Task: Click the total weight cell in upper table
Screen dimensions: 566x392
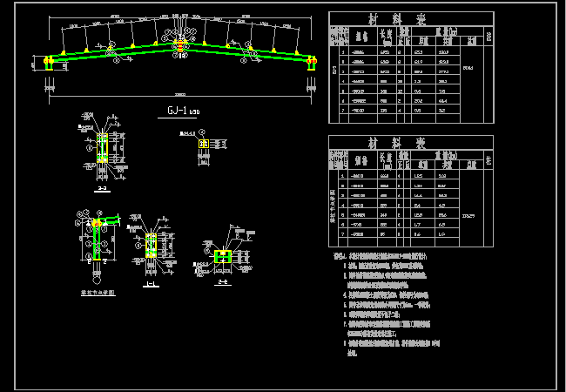Action: 468,67
